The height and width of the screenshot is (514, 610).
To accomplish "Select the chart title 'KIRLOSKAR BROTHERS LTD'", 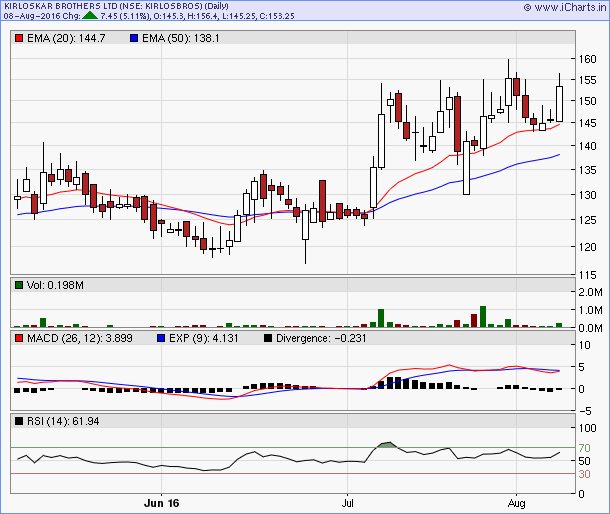I will click(61, 6).
